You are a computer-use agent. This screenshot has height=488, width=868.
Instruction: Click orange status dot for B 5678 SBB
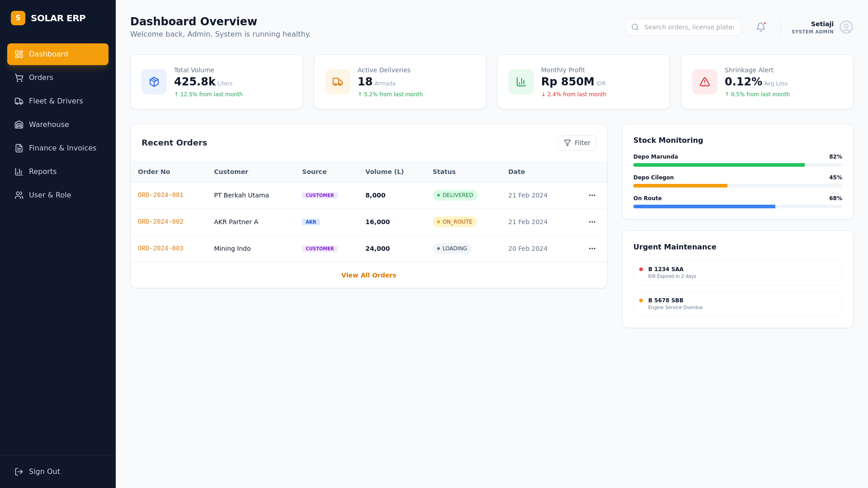641,300
